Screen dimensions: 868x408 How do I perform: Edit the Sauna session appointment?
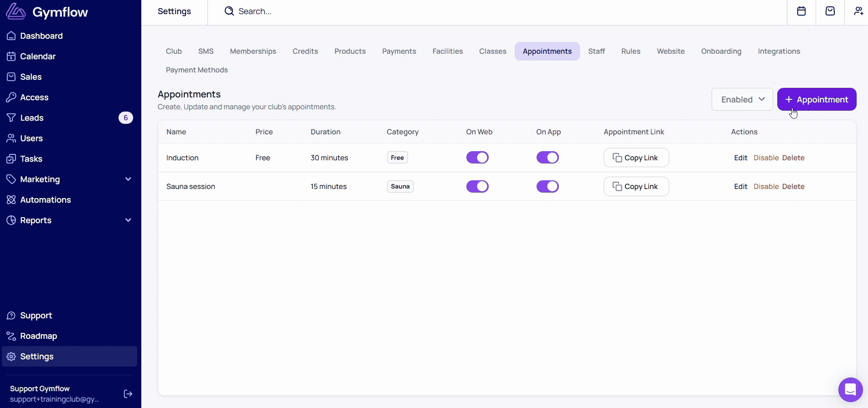(x=741, y=186)
